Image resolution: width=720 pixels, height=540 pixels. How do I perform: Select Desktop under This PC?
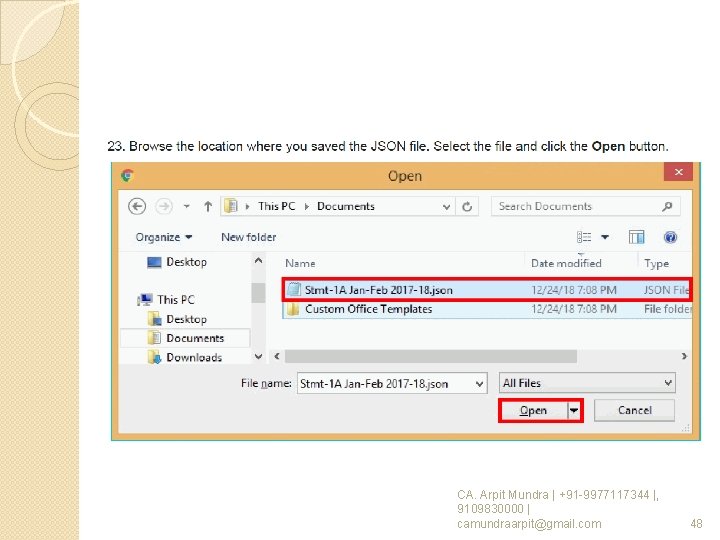pos(177,319)
